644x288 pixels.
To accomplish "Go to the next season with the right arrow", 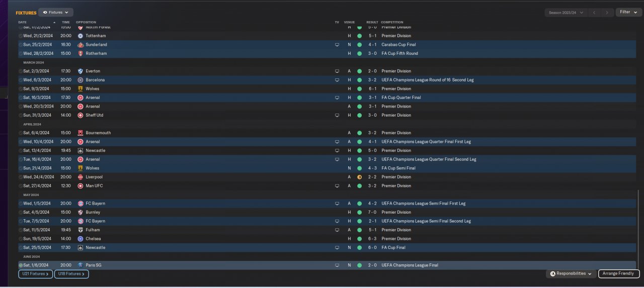I will pyautogui.click(x=607, y=12).
